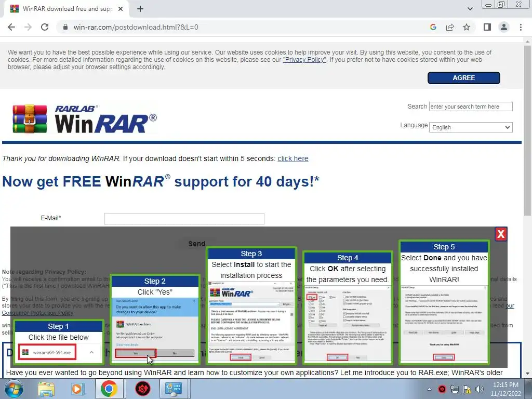Select the WinRAR download free tab

67,9
